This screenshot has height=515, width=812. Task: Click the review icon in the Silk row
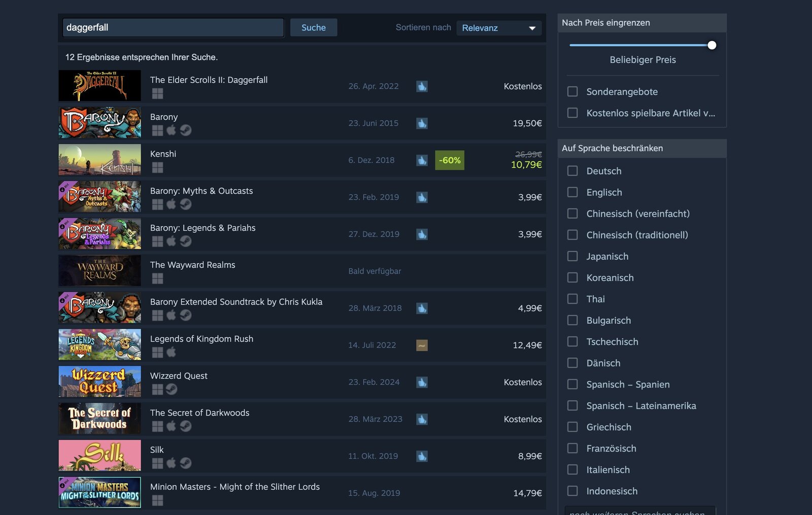point(422,457)
